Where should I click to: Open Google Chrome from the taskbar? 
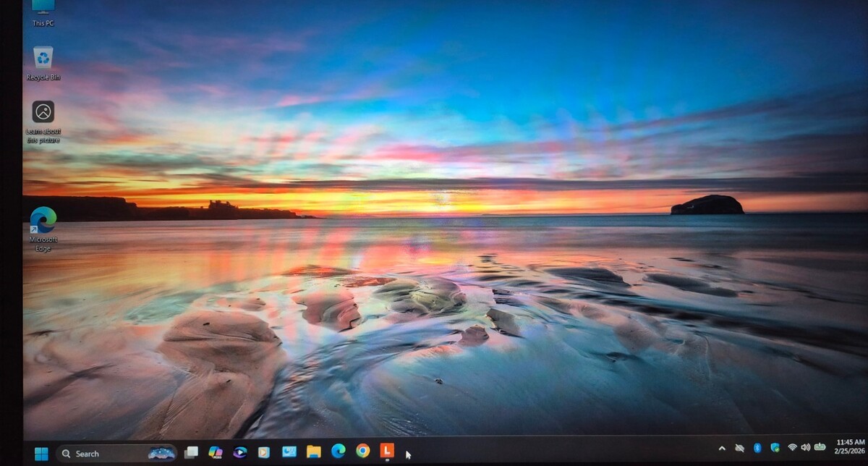click(362, 451)
